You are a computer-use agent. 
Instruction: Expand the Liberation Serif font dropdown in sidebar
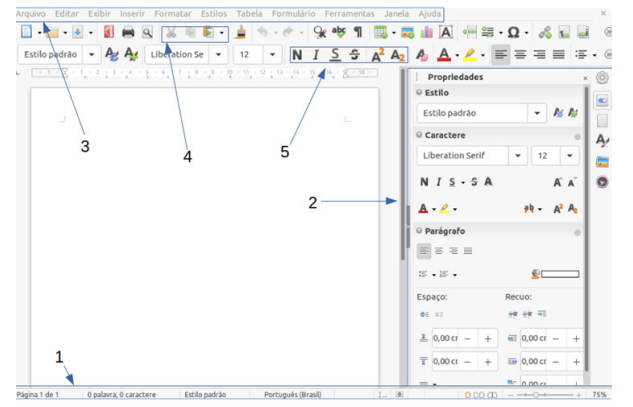[x=518, y=155]
